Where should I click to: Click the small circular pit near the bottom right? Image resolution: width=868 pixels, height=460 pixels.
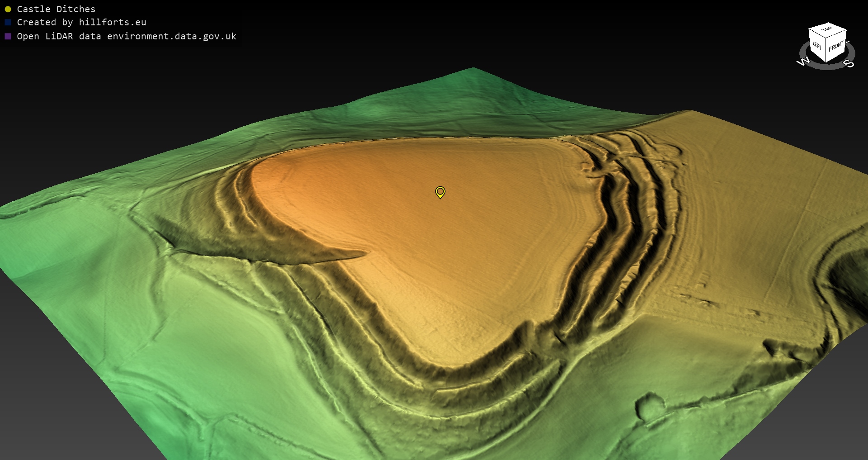pos(649,404)
